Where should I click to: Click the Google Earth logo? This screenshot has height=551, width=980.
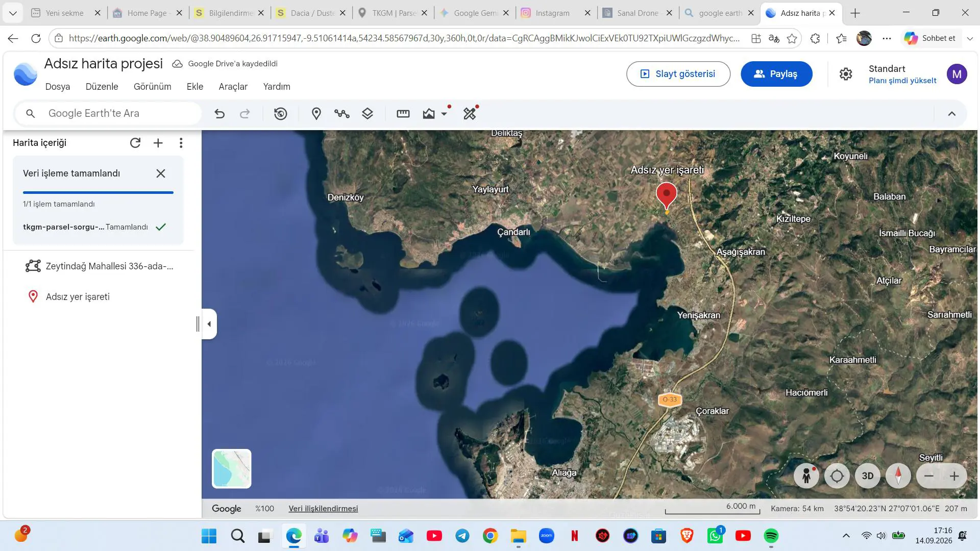[26, 74]
